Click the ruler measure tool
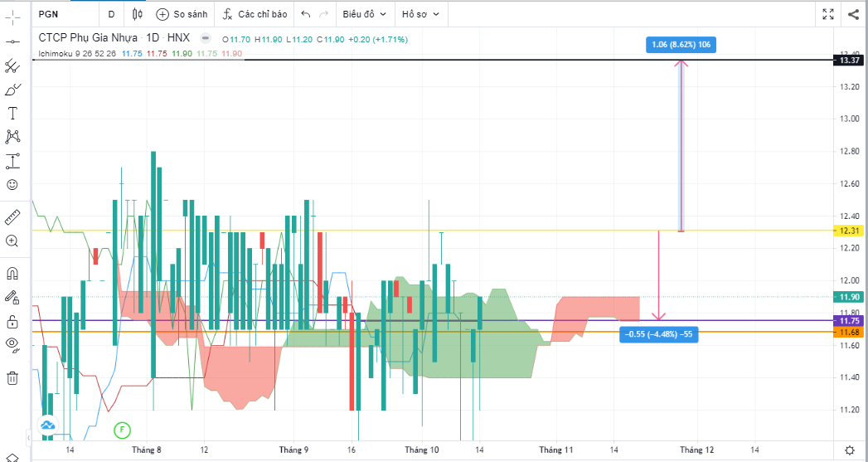The height and width of the screenshot is (462, 868). click(x=12, y=217)
